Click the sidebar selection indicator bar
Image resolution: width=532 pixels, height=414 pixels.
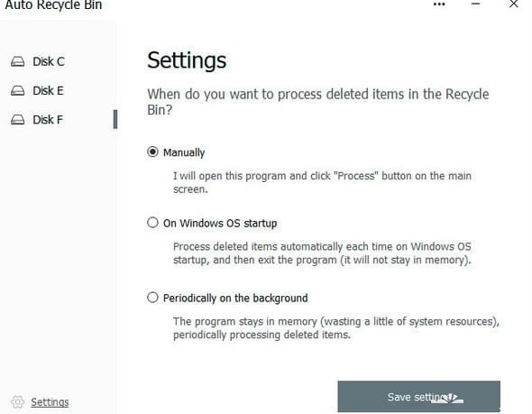(x=115, y=119)
